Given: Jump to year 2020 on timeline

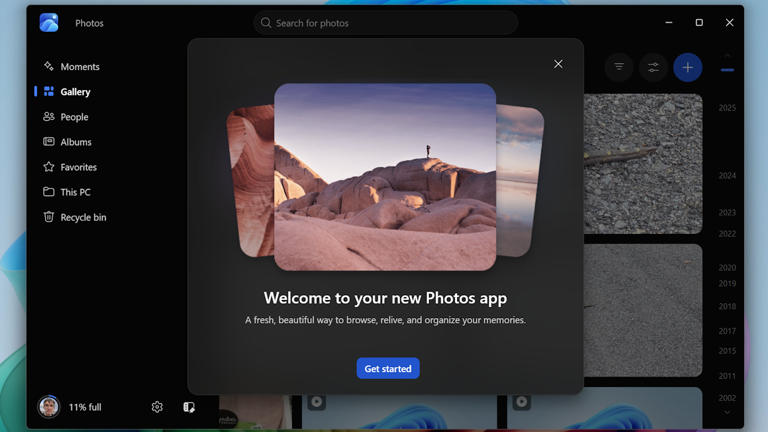Looking at the screenshot, I should (x=727, y=267).
